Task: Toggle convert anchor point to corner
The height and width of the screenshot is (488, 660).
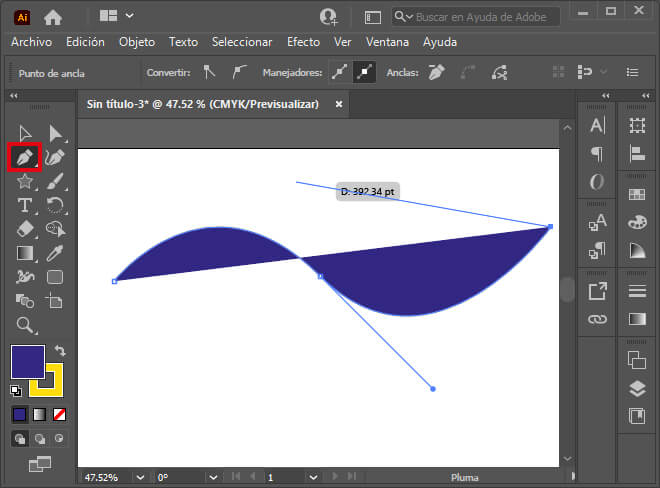Action: 209,72
